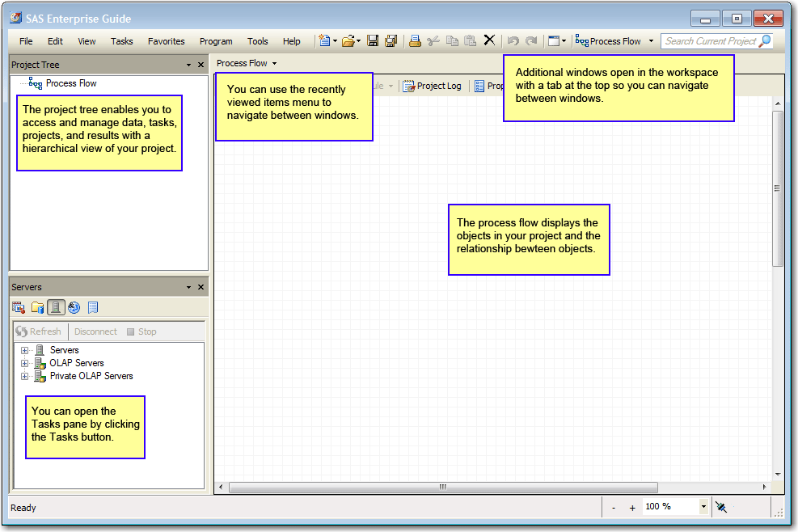The image size is (798, 532).
Task: Click the Disconnect button
Action: coord(95,331)
